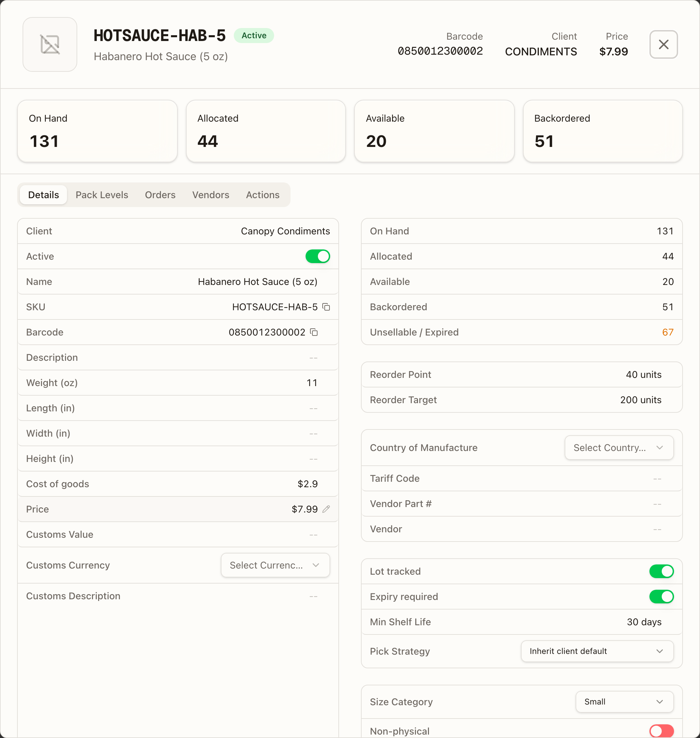Viewport: 700px width, 738px height.
Task: Click the Description empty value field
Action: click(x=313, y=358)
